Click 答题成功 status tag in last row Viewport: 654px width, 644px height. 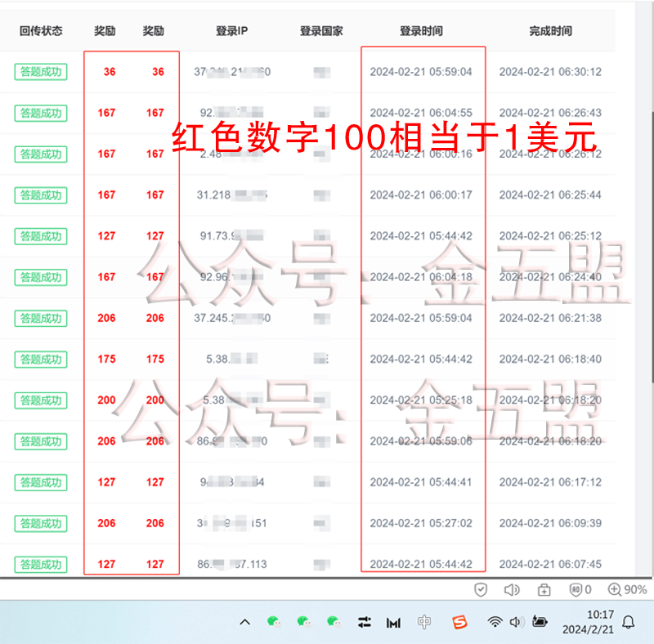(41, 564)
